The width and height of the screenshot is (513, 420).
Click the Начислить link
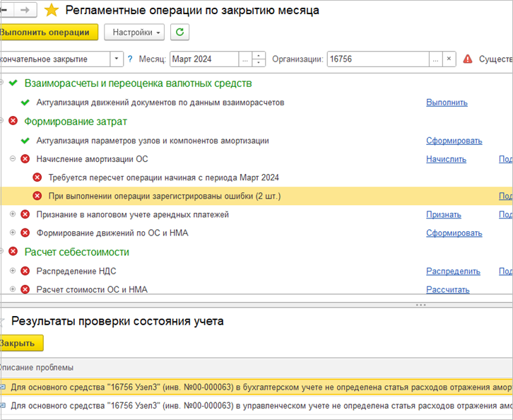[x=447, y=159]
